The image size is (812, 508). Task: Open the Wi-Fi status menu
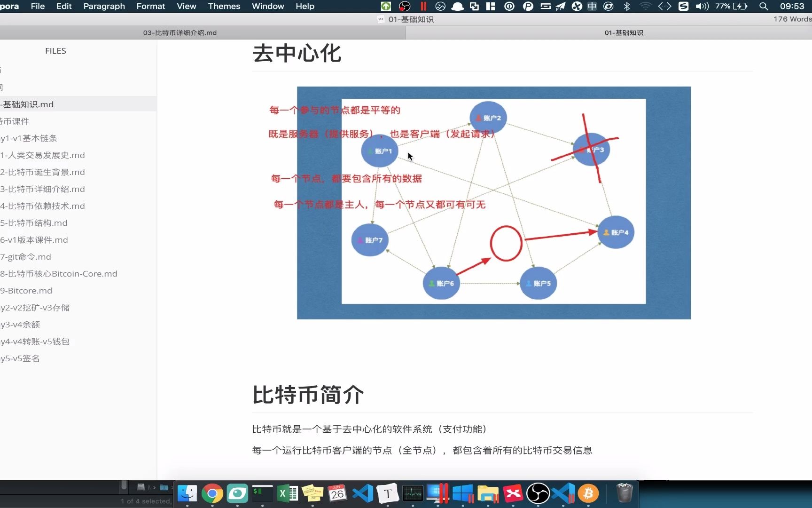tap(645, 6)
